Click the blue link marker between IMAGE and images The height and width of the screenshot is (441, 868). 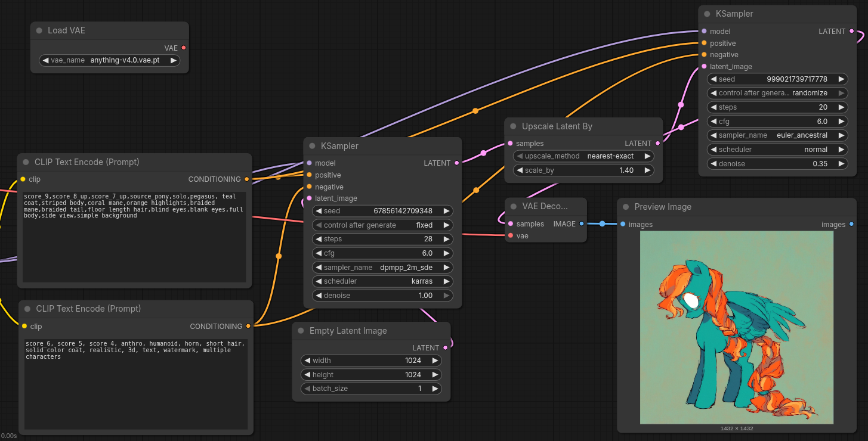point(602,223)
